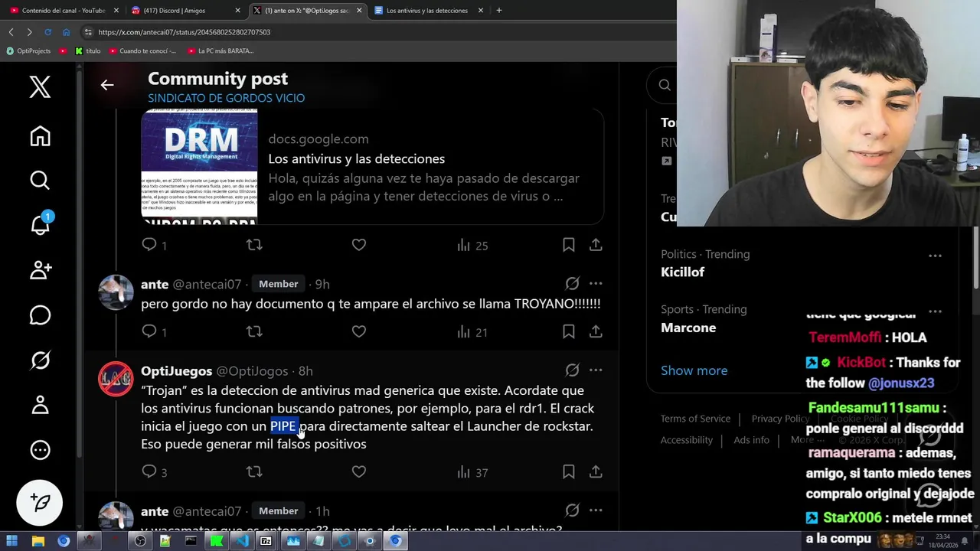Open Grok explain on ante's 9h post
Viewport: 980px width, 551px height.
coord(572,283)
